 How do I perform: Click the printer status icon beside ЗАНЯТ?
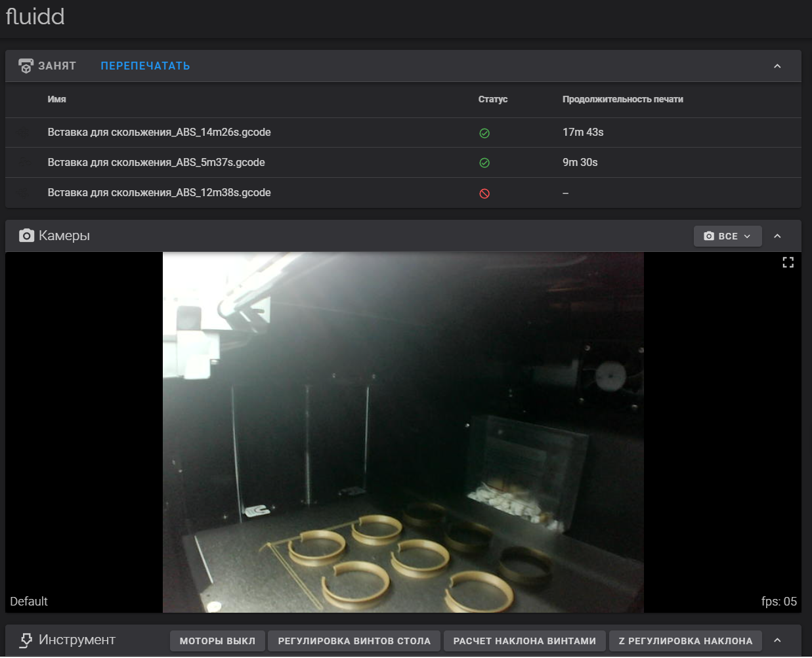coord(26,66)
